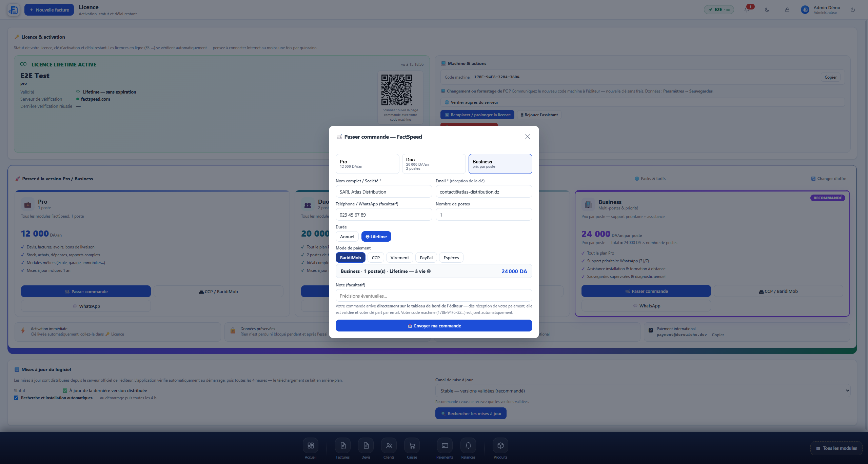This screenshot has width=868, height=464.
Task: Select CCP payment mode
Action: pyautogui.click(x=376, y=258)
